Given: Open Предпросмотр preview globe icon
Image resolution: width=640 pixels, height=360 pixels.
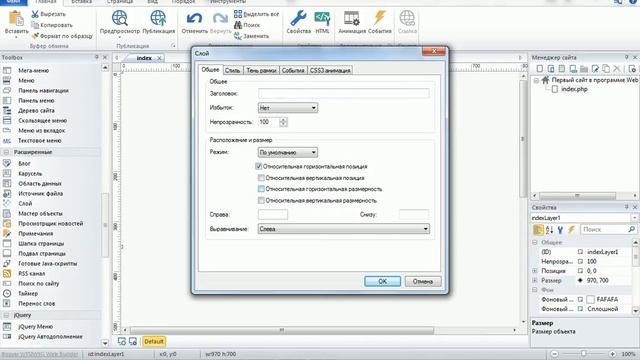Looking at the screenshot, I should click(120, 18).
